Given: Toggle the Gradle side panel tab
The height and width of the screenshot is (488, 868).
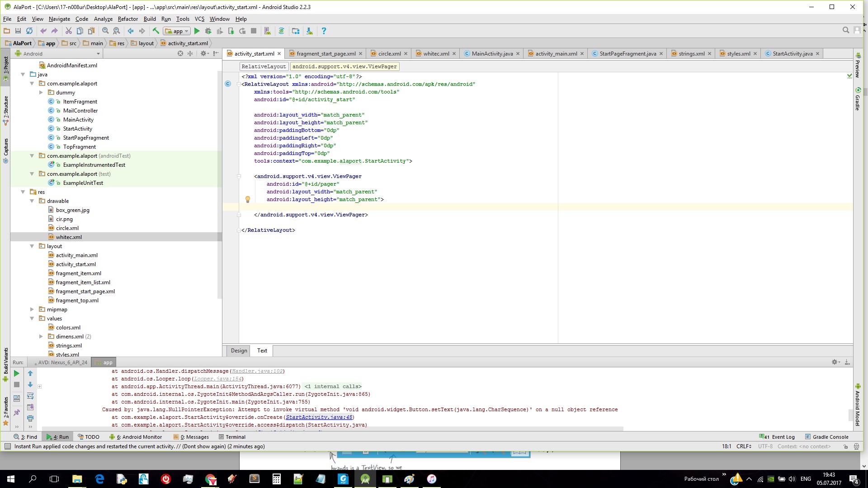Looking at the screenshot, I should pyautogui.click(x=858, y=99).
